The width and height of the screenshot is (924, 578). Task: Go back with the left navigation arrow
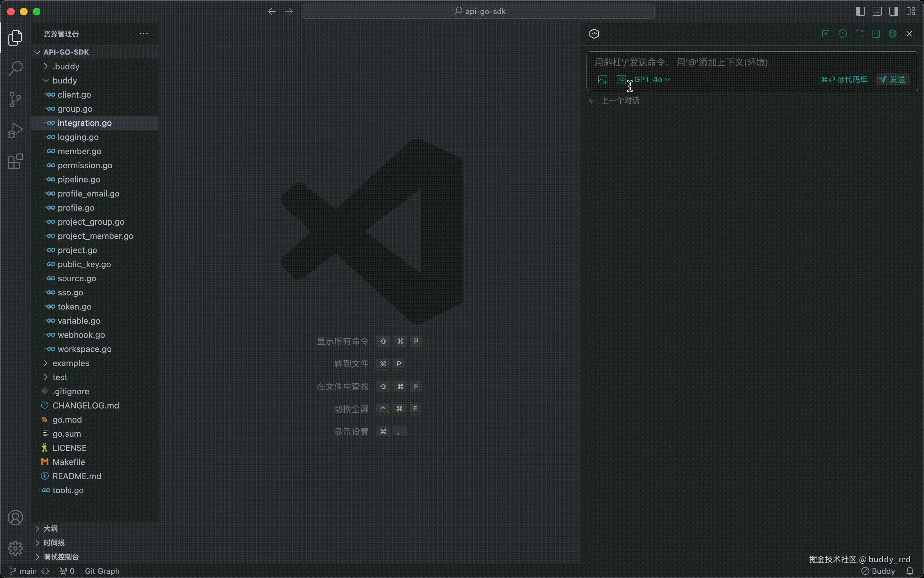pyautogui.click(x=272, y=12)
